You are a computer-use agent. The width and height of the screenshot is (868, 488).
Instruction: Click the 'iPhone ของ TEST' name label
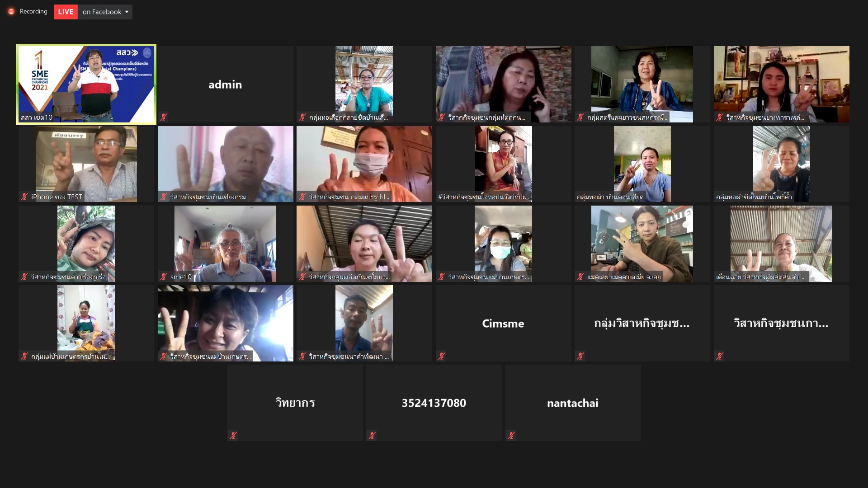click(57, 197)
